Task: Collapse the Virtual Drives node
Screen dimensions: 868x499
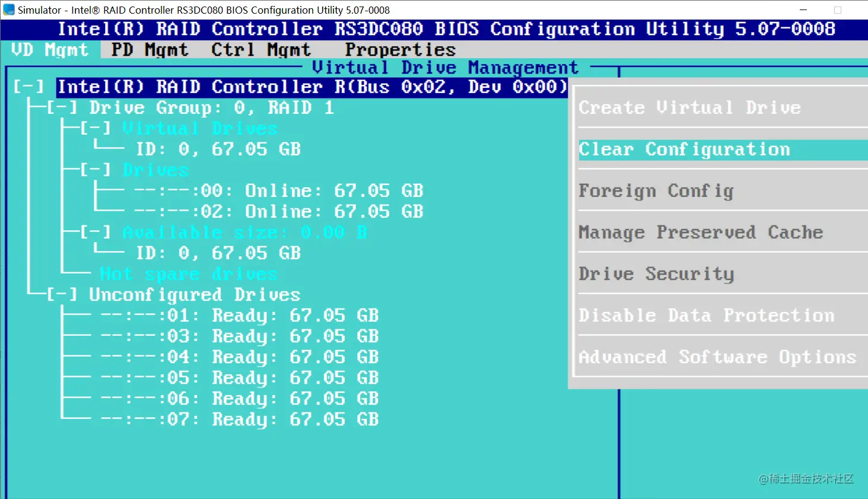Action: click(x=95, y=129)
